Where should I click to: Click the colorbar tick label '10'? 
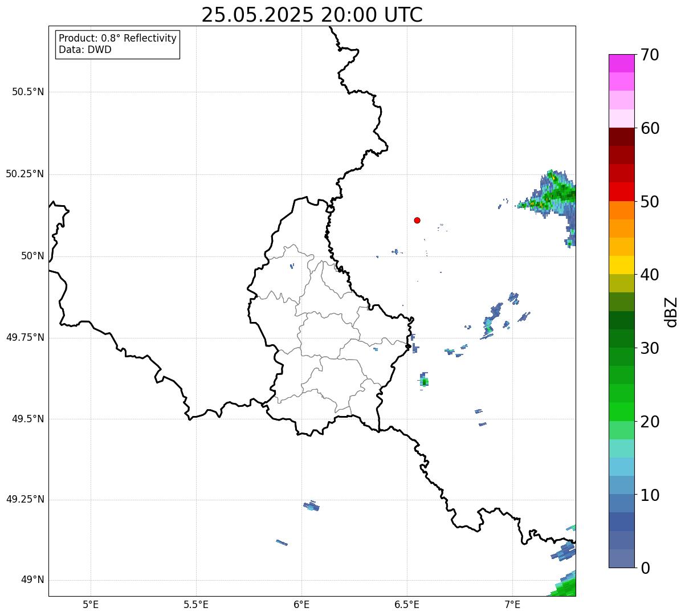[x=650, y=495]
